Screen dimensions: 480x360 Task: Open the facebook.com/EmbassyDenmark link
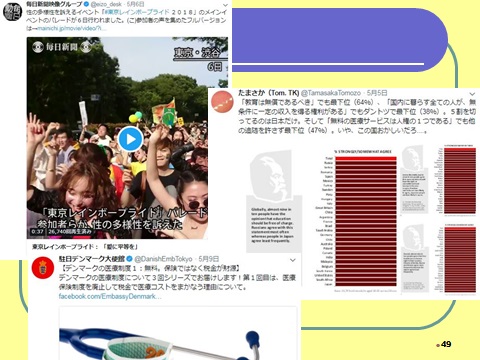point(110,296)
